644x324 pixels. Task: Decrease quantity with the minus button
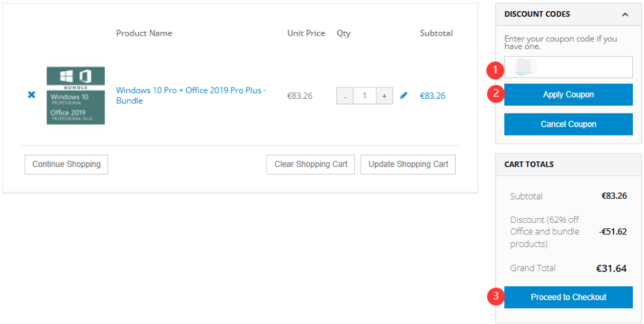click(x=345, y=96)
